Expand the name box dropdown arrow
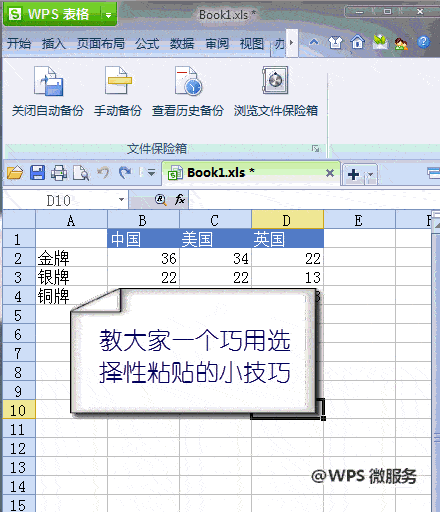 click(x=121, y=200)
